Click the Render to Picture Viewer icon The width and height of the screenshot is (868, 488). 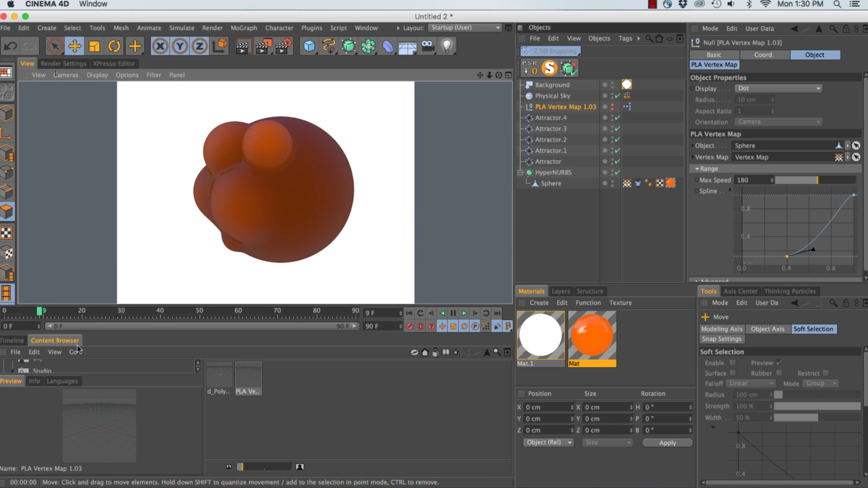[263, 46]
